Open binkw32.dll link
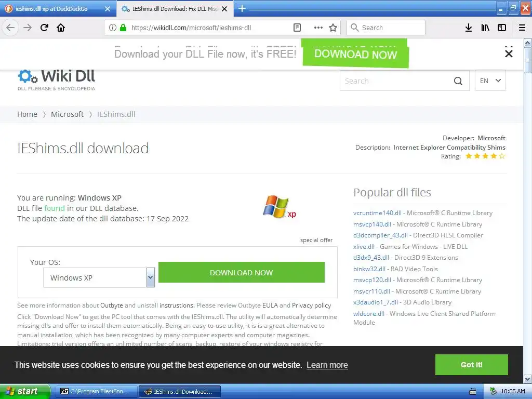The image size is (532, 399). click(x=369, y=269)
